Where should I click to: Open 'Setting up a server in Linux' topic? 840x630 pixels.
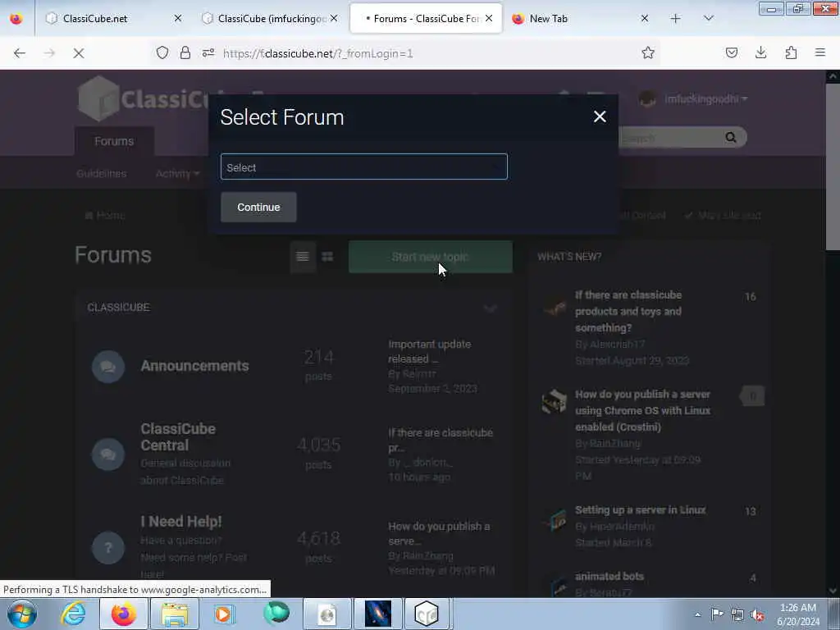click(640, 510)
